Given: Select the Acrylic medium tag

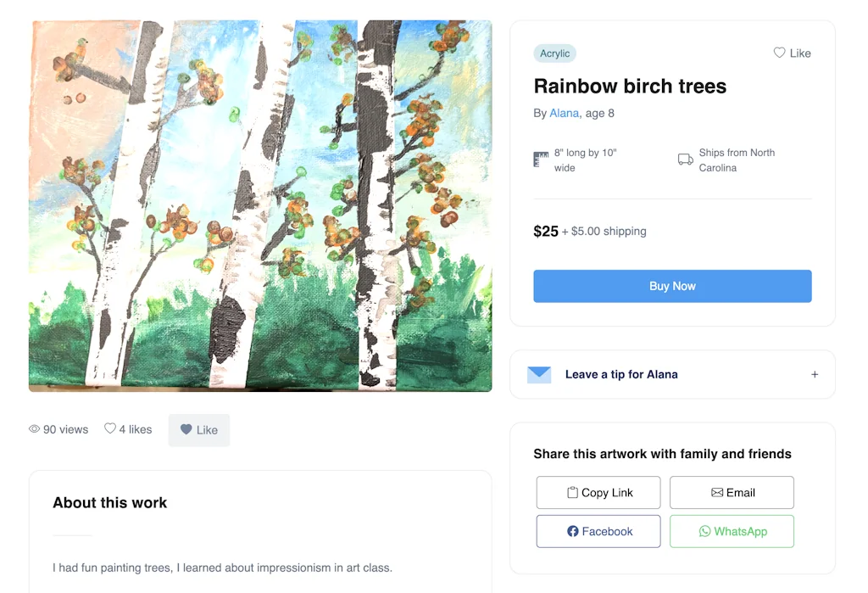Looking at the screenshot, I should (x=555, y=53).
